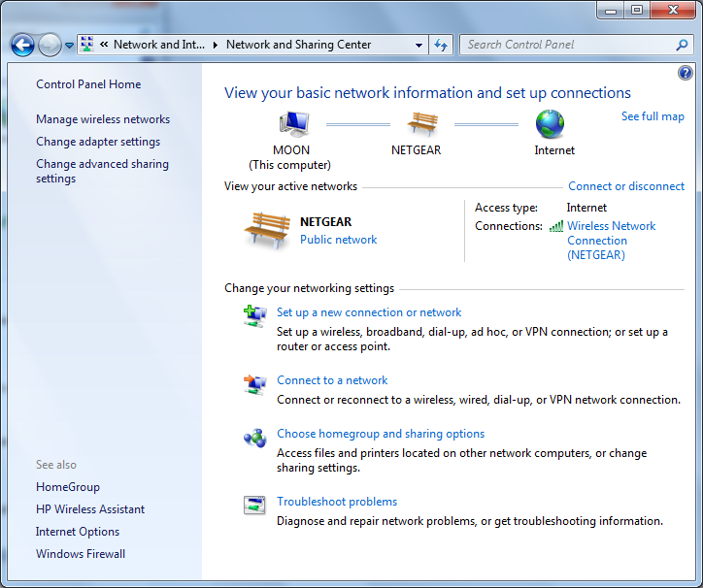
Task: Open Choose homegroup and sharing options
Action: tap(381, 434)
